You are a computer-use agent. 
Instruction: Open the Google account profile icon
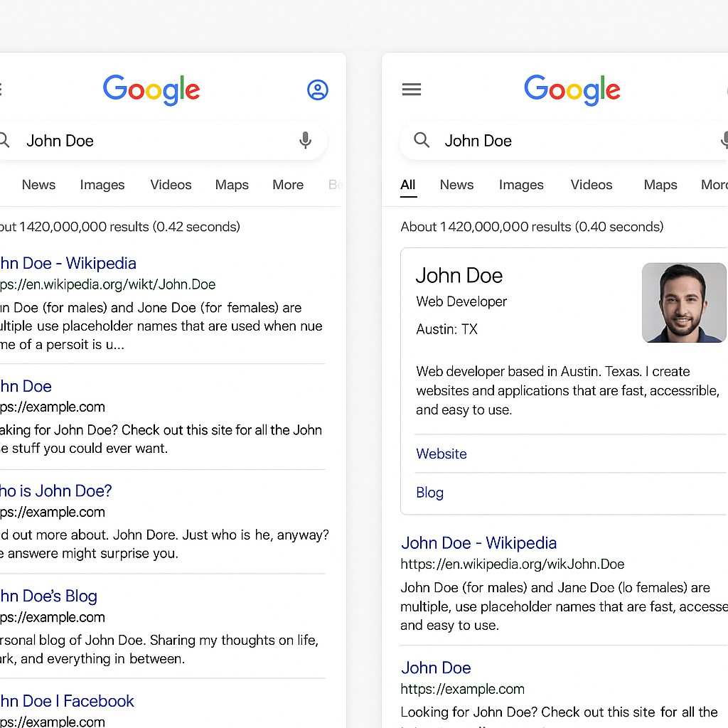click(x=318, y=89)
